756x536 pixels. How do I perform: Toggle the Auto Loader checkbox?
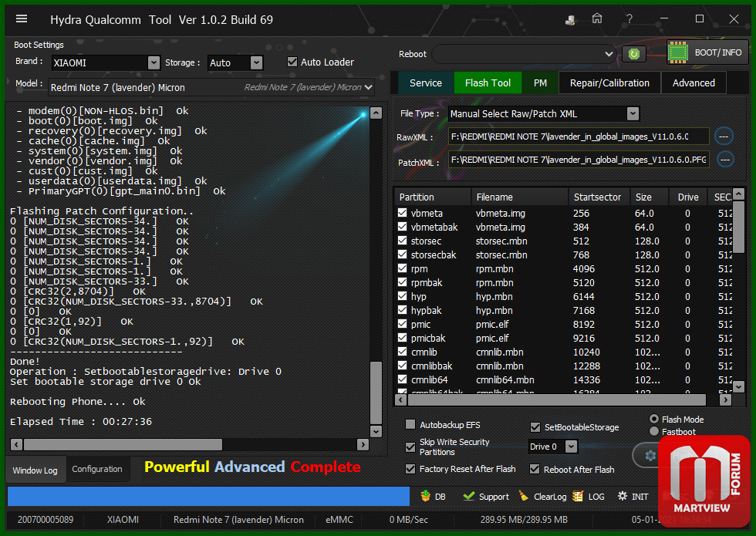292,62
